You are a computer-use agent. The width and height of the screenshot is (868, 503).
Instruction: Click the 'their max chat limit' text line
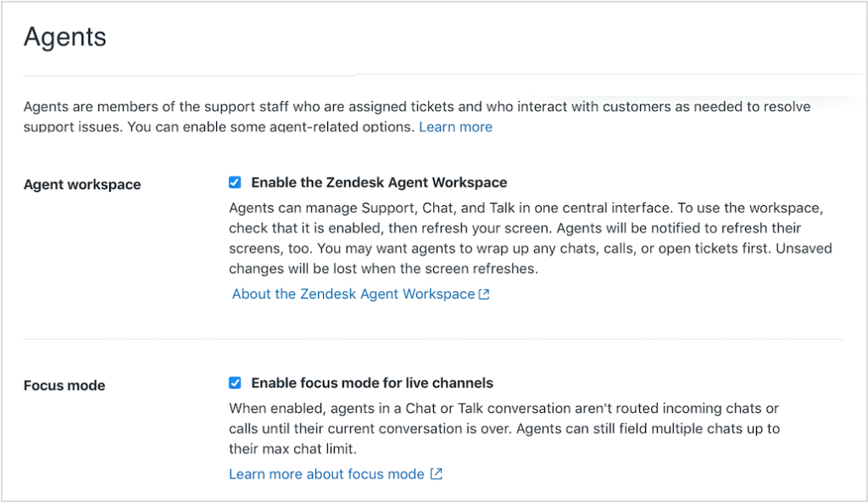coord(292,449)
